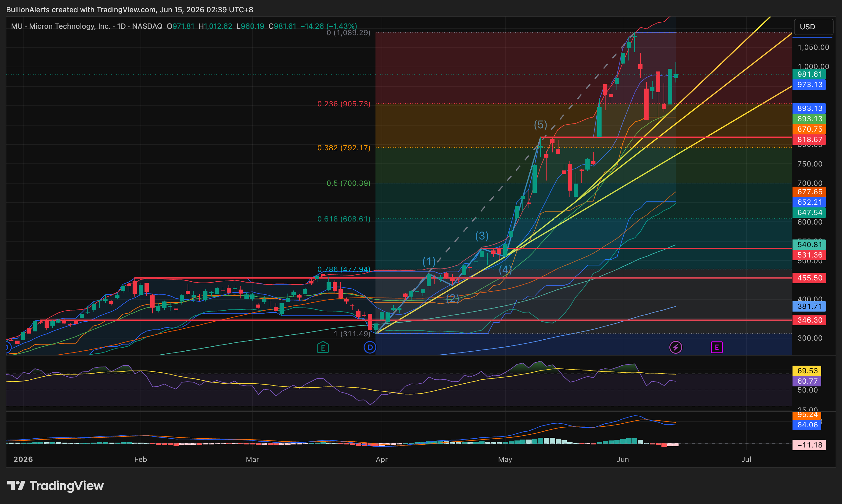
Task: Select the Fibonacci 1 (311.49) level label
Action: [352, 334]
